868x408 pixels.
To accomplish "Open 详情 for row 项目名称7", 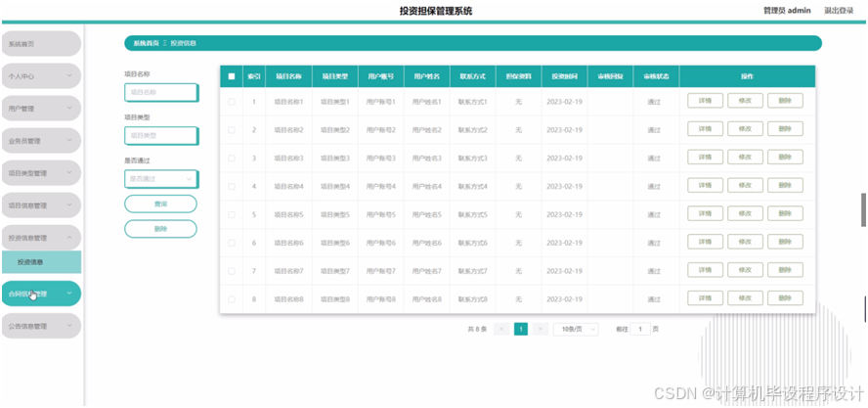I will 706,270.
